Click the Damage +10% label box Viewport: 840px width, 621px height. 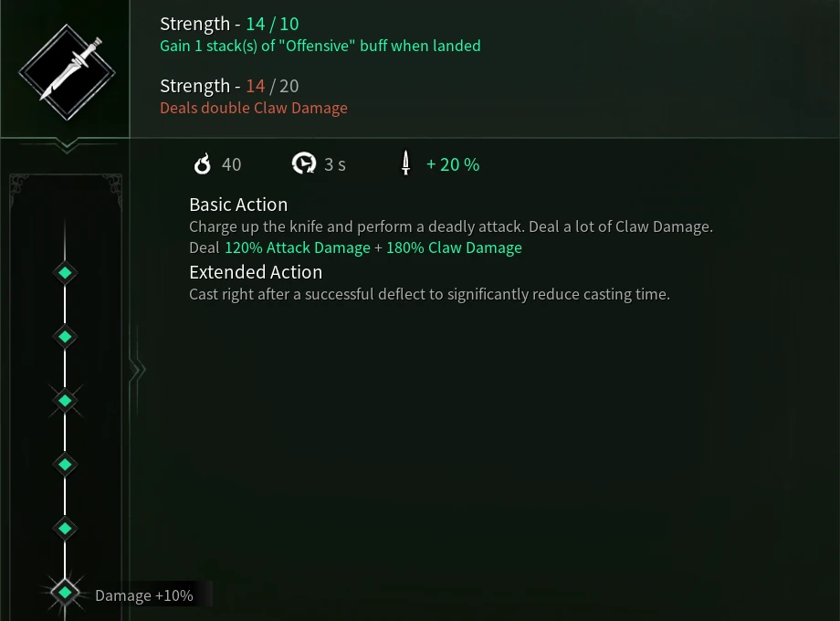coord(143,595)
